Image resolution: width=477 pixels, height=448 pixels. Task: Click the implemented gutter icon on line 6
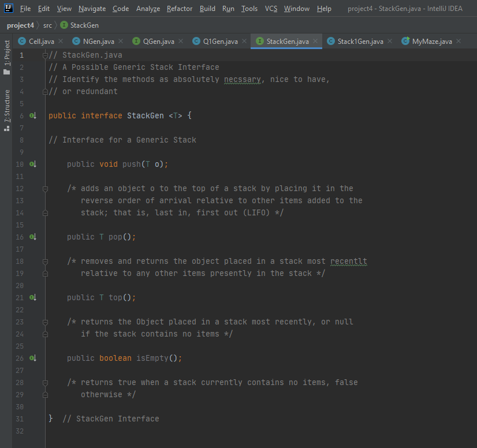click(33, 115)
